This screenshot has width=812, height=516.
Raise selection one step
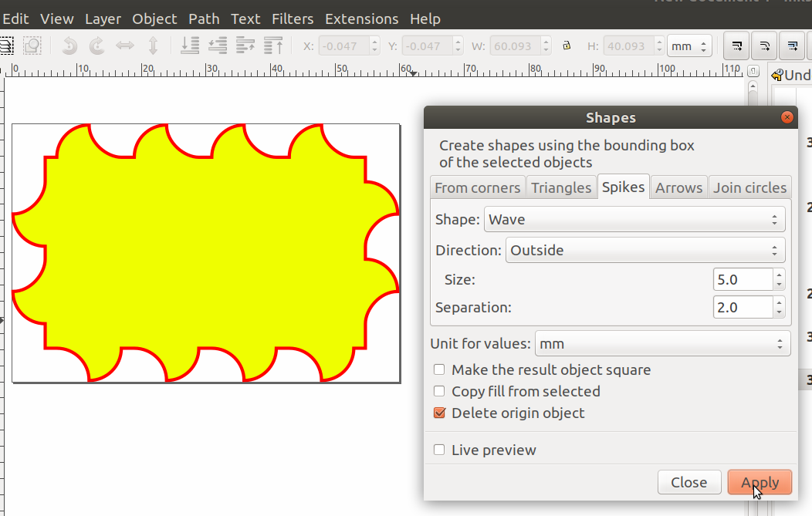(x=244, y=46)
